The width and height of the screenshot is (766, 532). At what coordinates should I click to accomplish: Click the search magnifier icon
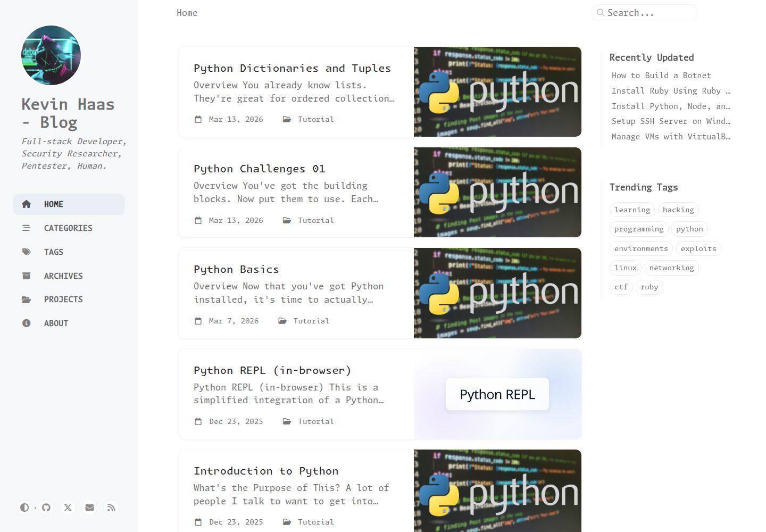(x=601, y=13)
